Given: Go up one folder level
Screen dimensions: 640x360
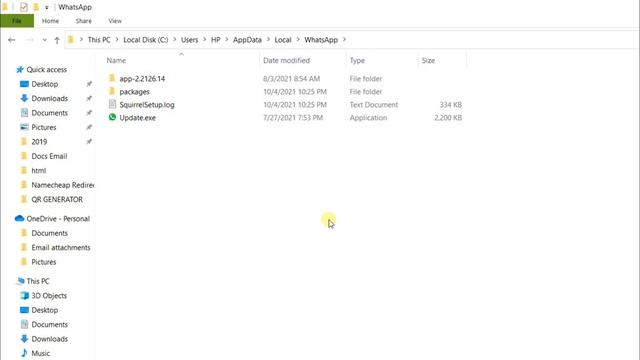Looking at the screenshot, I should click(x=57, y=40).
